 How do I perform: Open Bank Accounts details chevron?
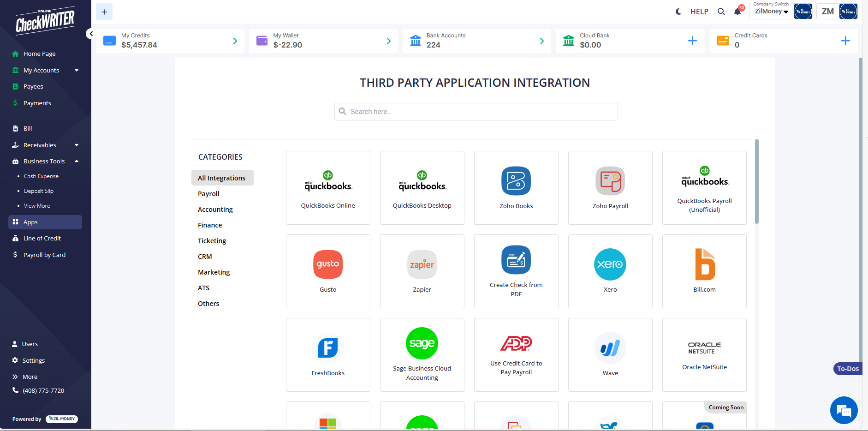[x=541, y=41]
